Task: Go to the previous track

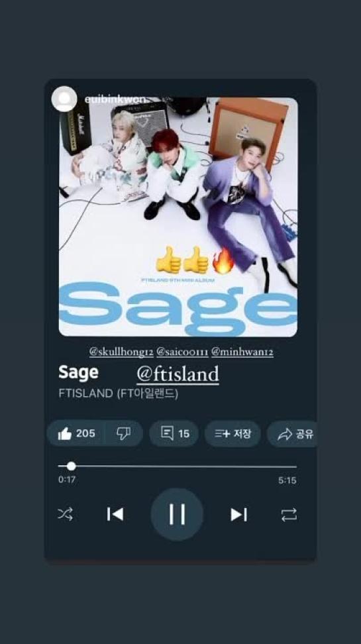Action: 115,514
